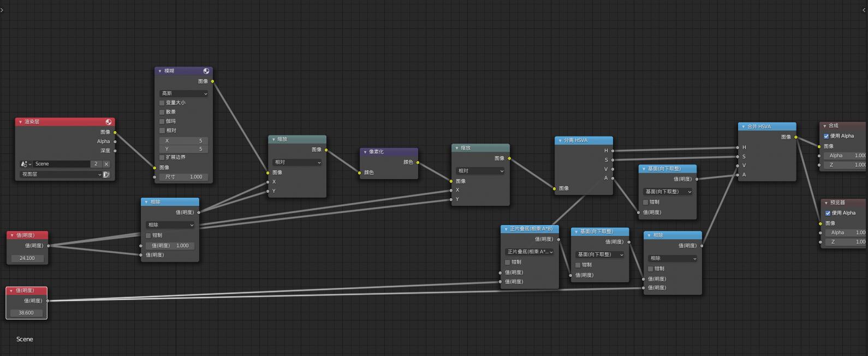The image size is (868, 356).
Task: Collapse the 预览器 node using its triangle
Action: (x=826, y=203)
